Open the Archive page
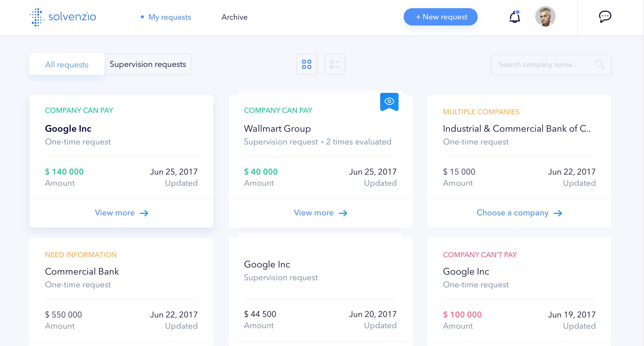This screenshot has width=644, height=346. (x=234, y=17)
